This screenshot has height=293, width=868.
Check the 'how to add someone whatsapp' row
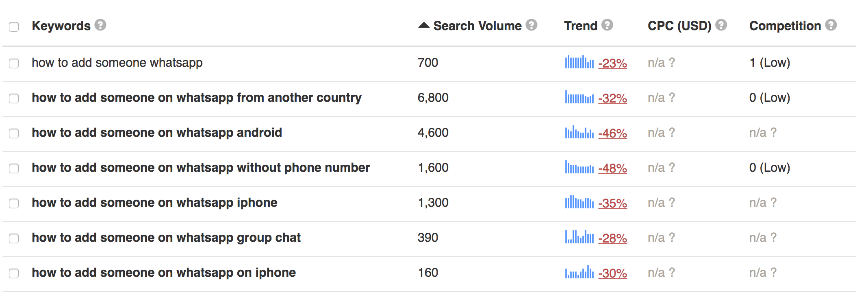point(14,63)
